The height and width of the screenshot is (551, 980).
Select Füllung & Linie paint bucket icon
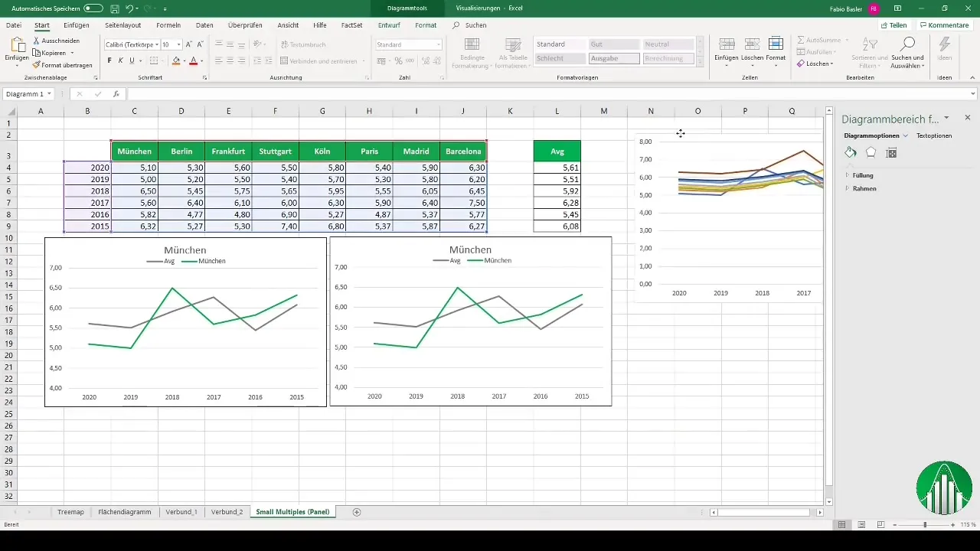pyautogui.click(x=851, y=152)
